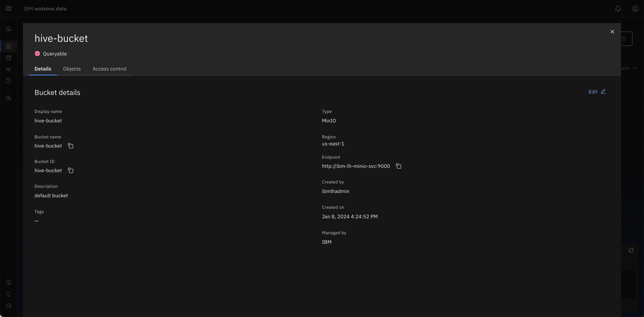Click the ibmlhadmin creator value
The width and height of the screenshot is (644, 317).
click(x=335, y=191)
